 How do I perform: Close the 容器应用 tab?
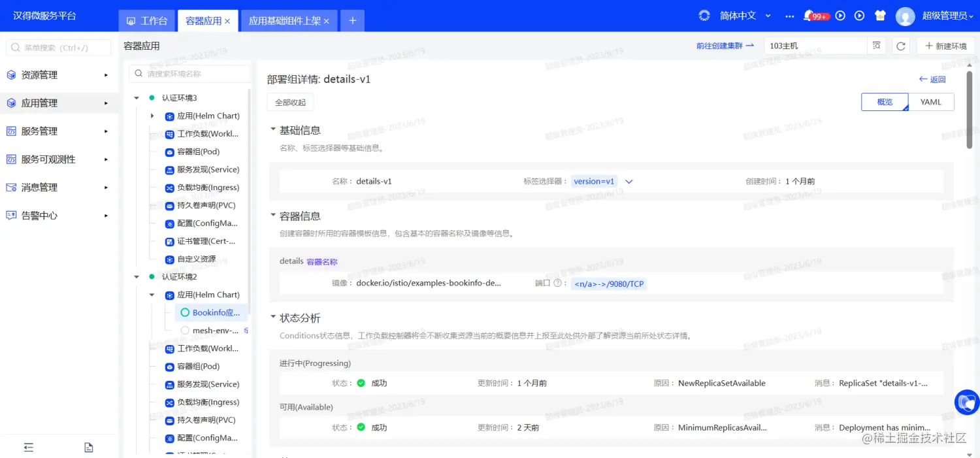click(x=227, y=21)
